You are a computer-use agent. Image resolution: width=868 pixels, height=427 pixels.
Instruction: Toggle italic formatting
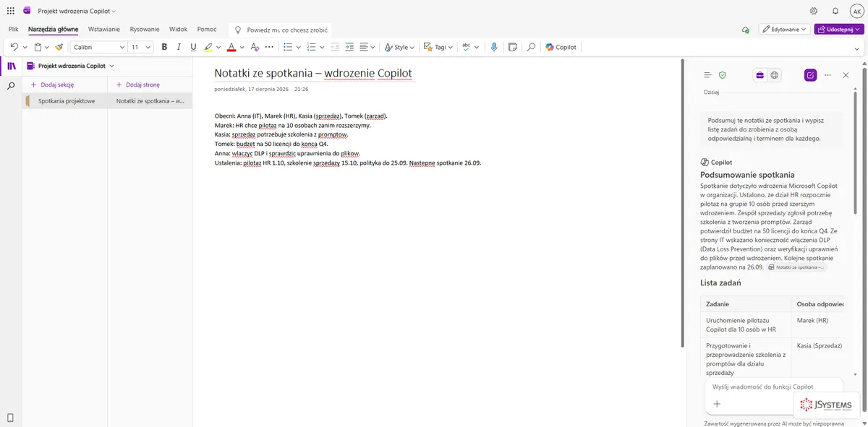pos(179,47)
